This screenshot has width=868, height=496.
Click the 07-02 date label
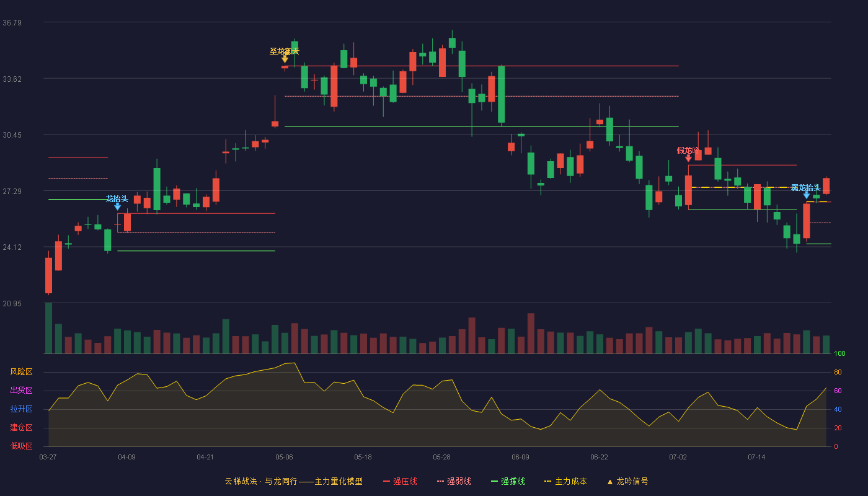point(678,457)
